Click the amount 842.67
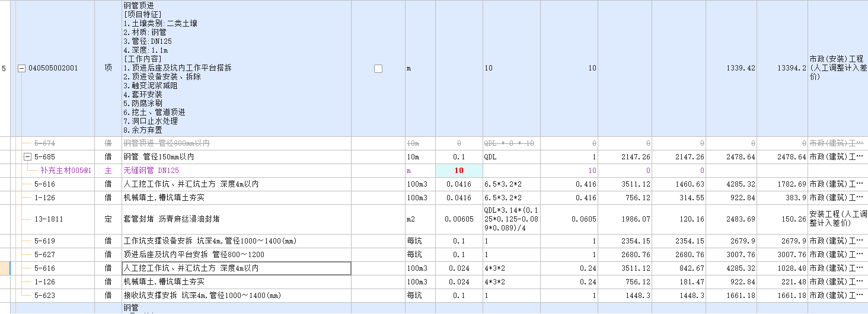The height and width of the screenshot is (314, 868). [692, 268]
